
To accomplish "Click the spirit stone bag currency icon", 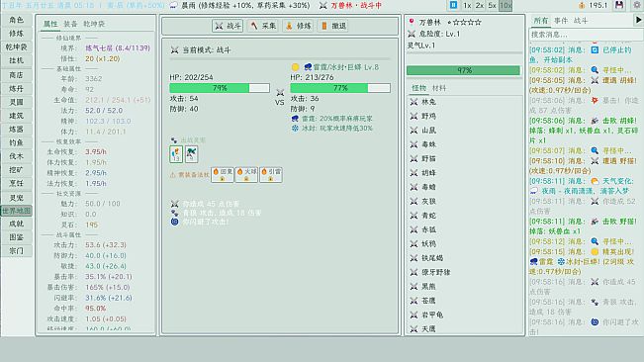I will pos(582,5).
